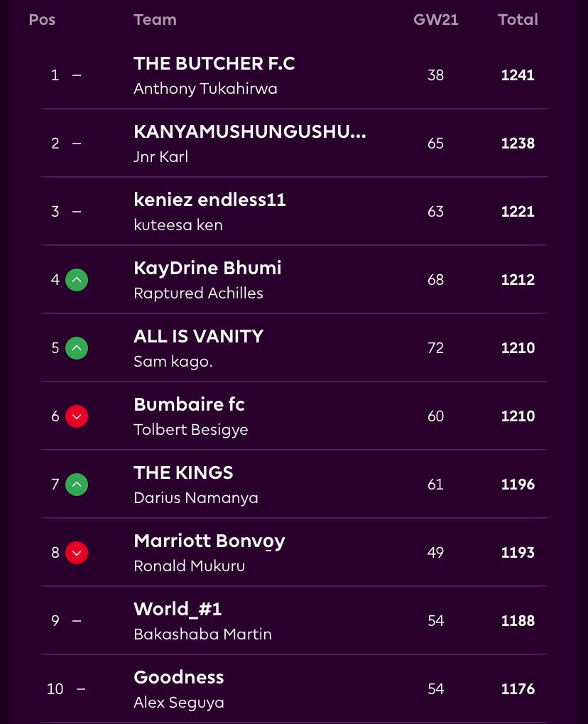This screenshot has height=724, width=588.
Task: Click green up arrow beside KayDrine Bhumi
Action: [77, 280]
